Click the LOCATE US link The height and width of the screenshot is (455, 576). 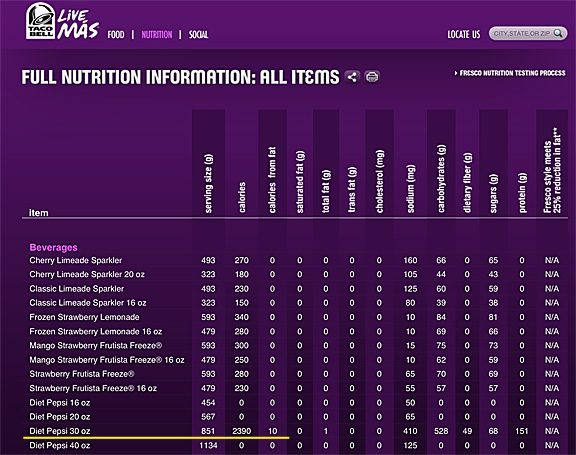464,35
